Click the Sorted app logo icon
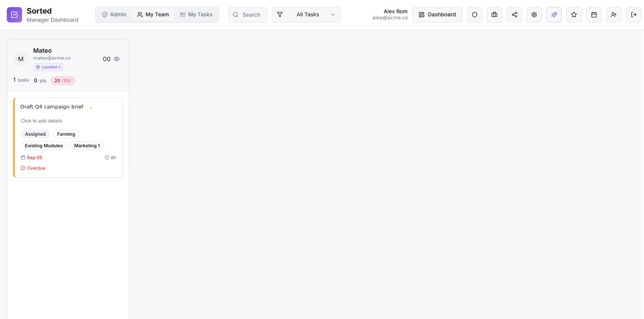This screenshot has width=644, height=319. [x=14, y=15]
